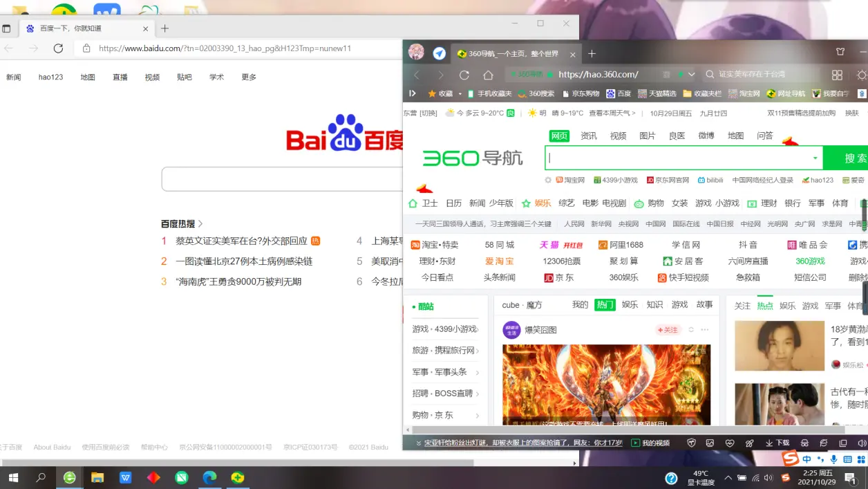868x489 pixels.
Task: Open new tab in 360 browser
Action: point(592,53)
